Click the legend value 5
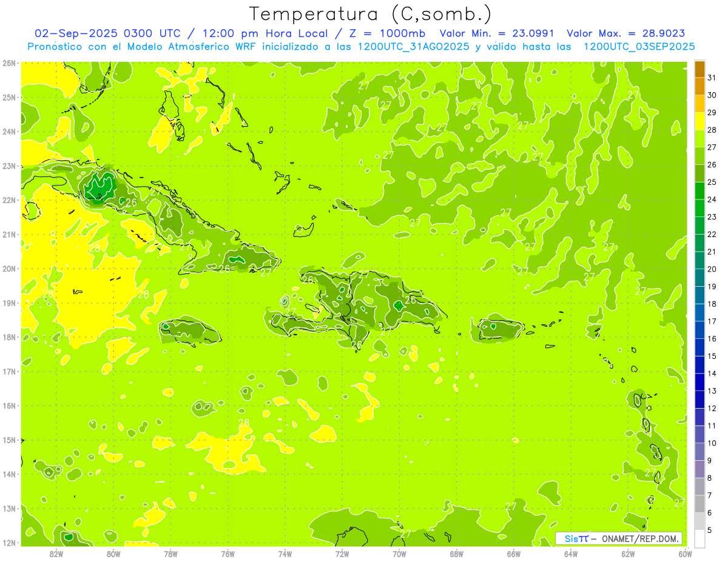 point(709,530)
